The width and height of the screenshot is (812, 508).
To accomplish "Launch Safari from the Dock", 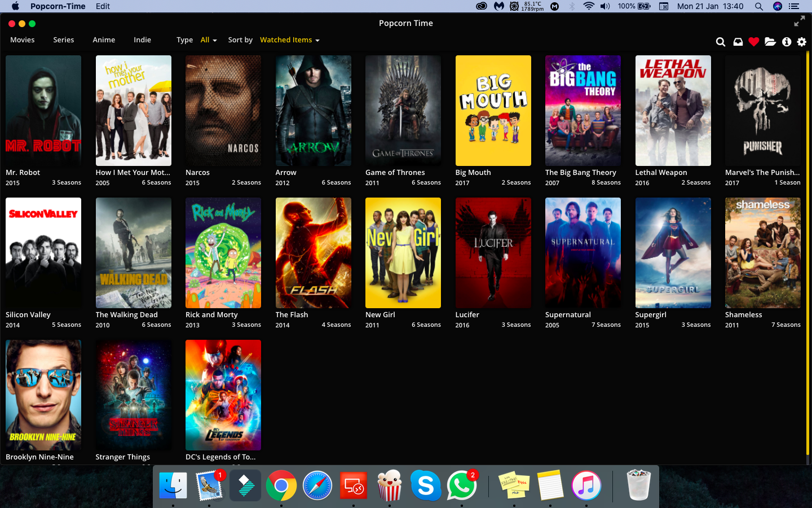I will tap(317, 485).
